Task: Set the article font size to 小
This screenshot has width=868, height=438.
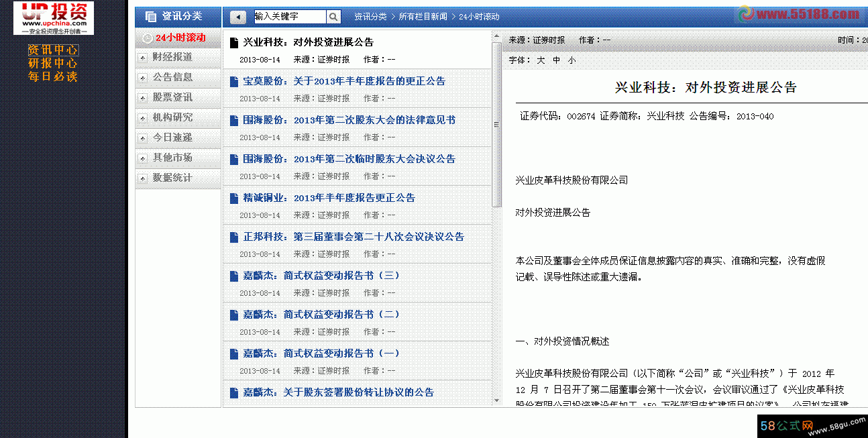Action: pyautogui.click(x=572, y=60)
